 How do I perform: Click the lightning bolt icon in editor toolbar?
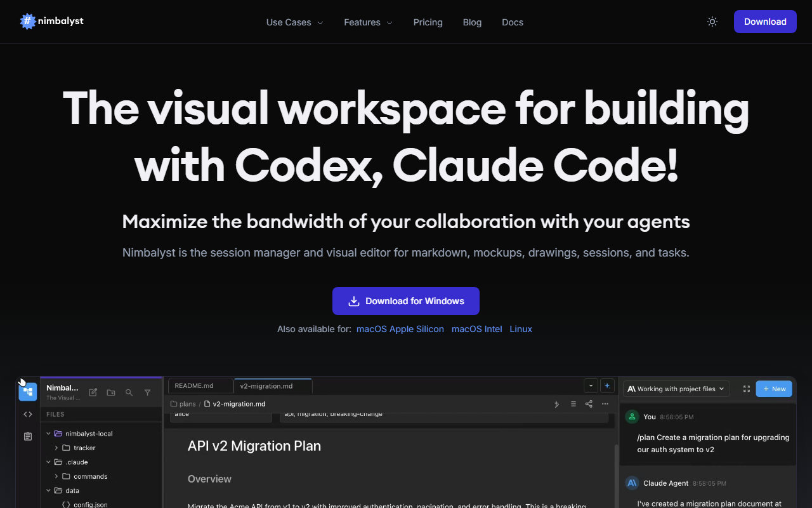point(557,404)
